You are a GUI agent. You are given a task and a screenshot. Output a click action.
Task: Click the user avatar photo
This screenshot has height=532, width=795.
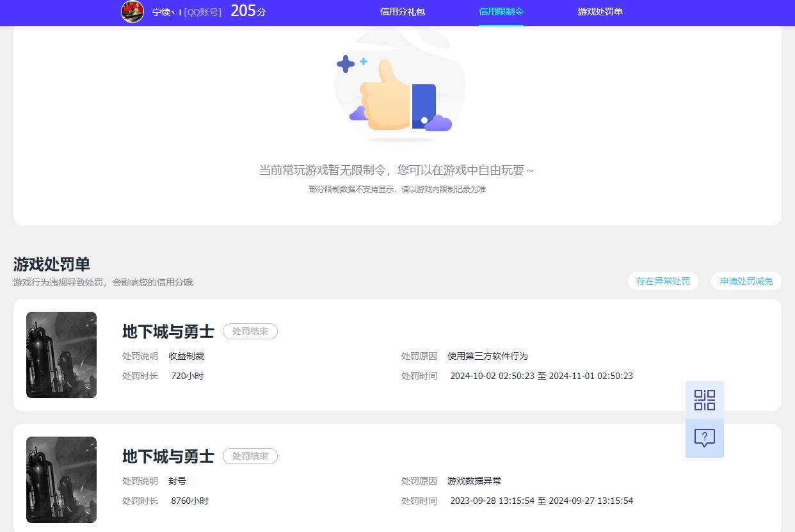[132, 12]
